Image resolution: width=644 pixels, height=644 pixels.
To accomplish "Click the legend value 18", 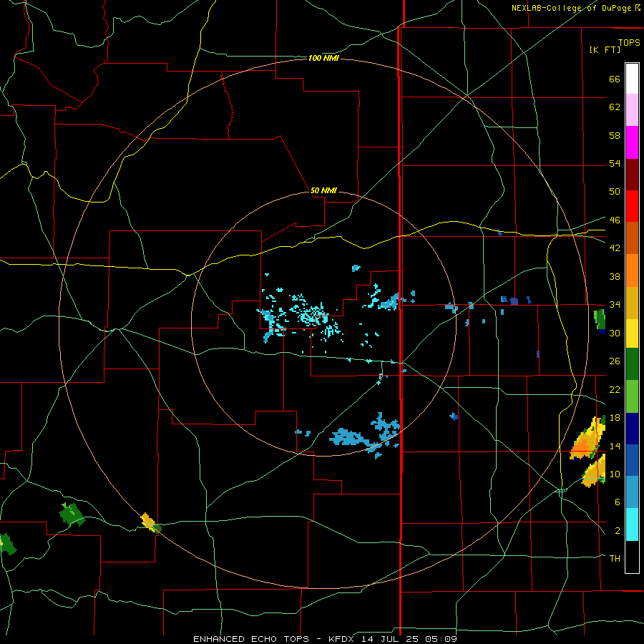I will pyautogui.click(x=615, y=418).
